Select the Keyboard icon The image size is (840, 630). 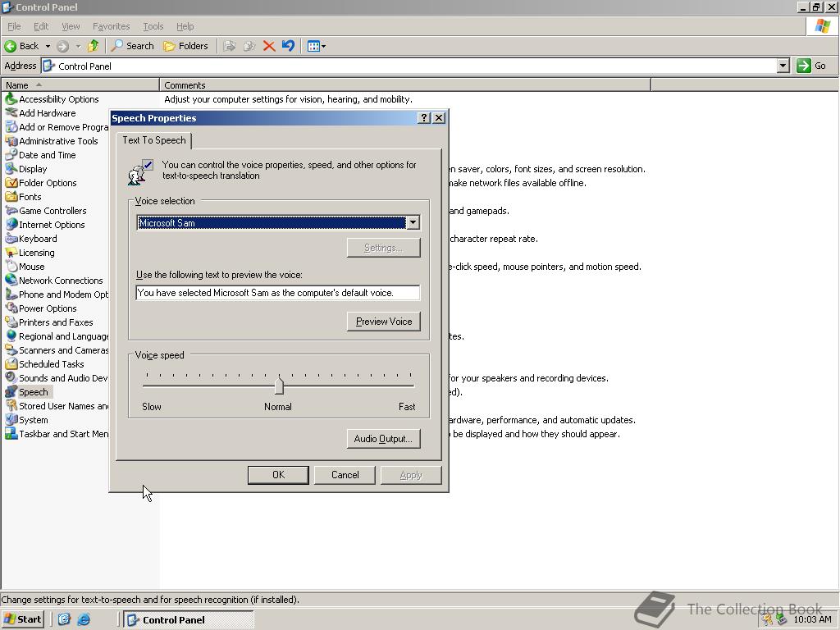click(x=11, y=239)
